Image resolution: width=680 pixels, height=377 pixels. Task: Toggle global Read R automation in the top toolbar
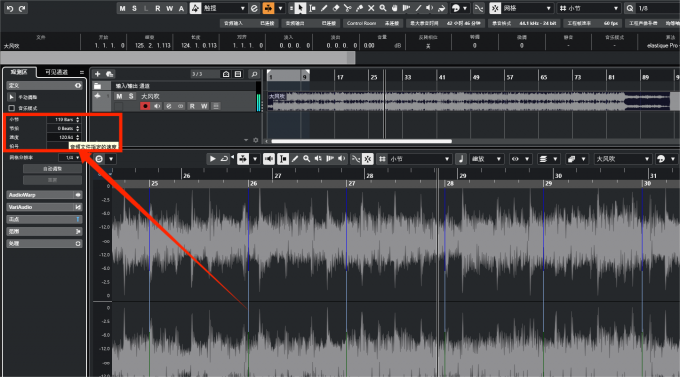158,8
